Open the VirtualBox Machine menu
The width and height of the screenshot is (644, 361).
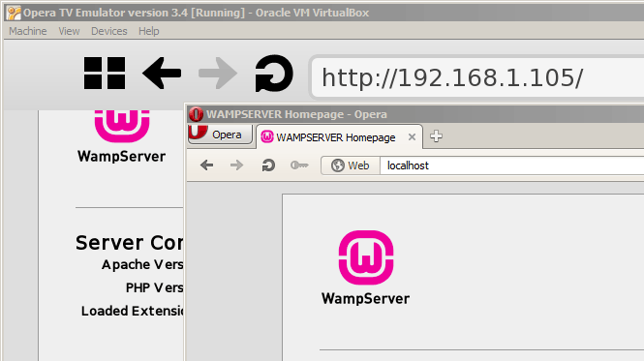click(x=28, y=31)
